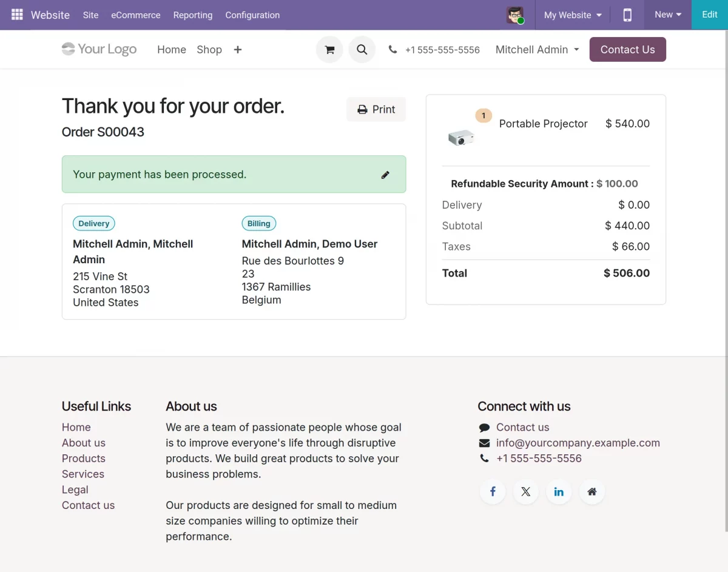Viewport: 728px width, 572px height.
Task: Open the Legal footer link
Action: [x=75, y=490]
